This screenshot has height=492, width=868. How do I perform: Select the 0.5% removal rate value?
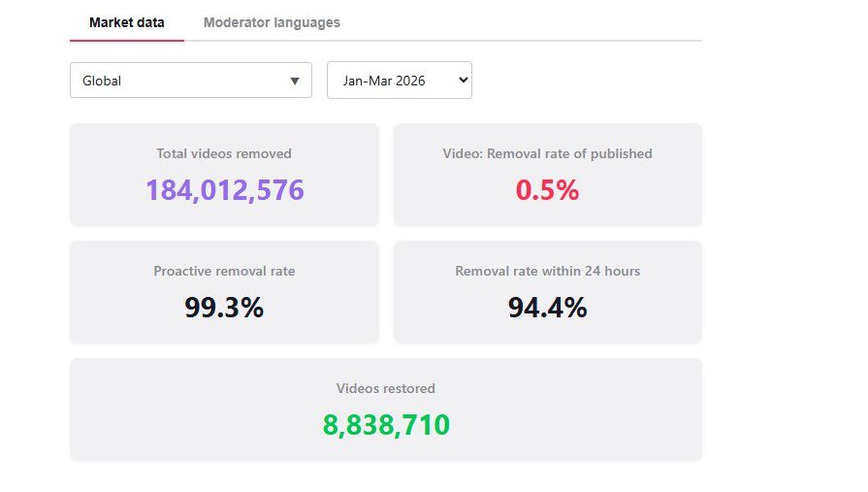click(x=548, y=190)
